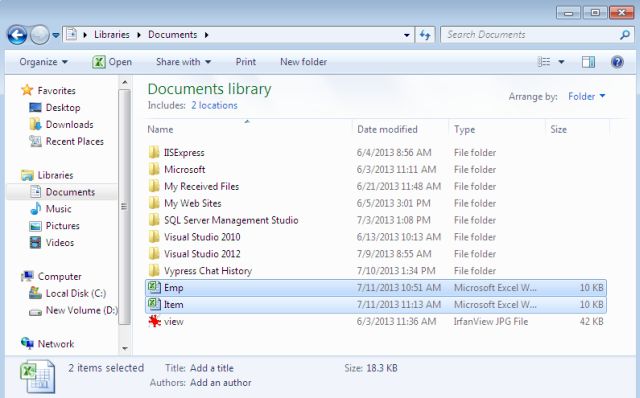Click the Forward navigation arrow

pos(40,35)
